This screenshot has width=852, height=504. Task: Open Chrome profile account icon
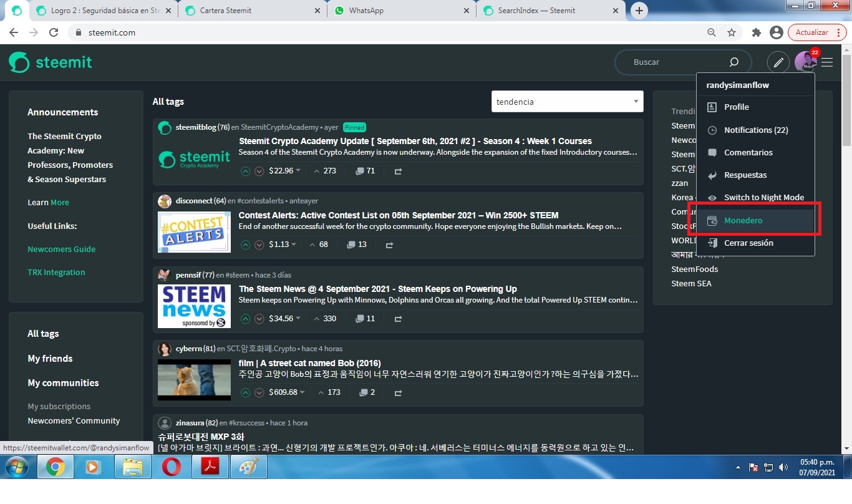(x=776, y=32)
